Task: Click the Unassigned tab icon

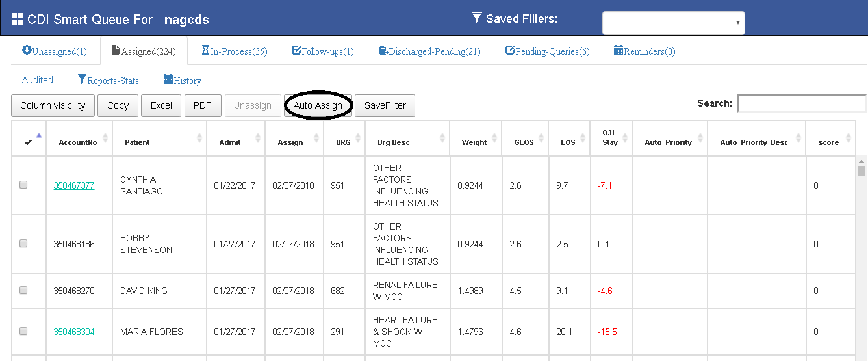Action: pyautogui.click(x=27, y=50)
